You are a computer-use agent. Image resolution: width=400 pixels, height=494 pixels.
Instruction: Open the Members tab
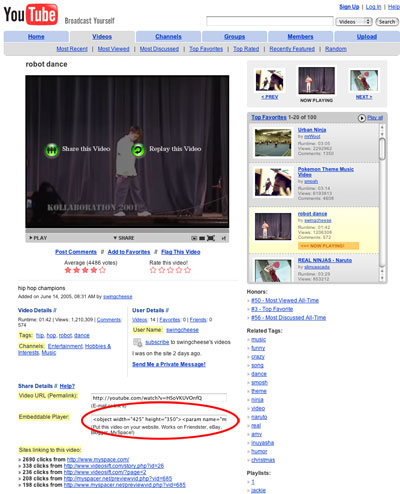pos(300,37)
